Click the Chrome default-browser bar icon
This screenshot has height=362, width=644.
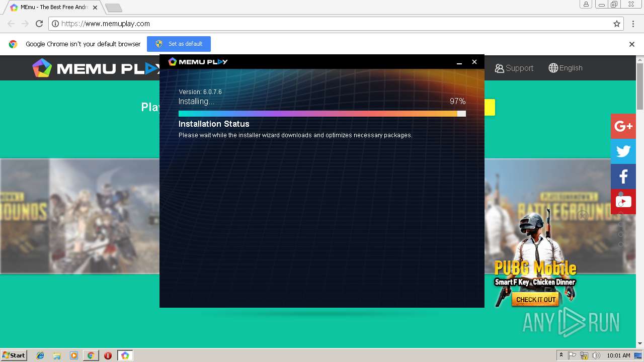click(13, 44)
